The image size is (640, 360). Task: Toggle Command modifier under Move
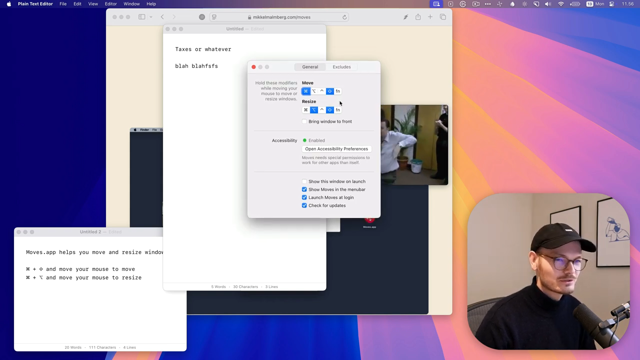[x=306, y=91]
